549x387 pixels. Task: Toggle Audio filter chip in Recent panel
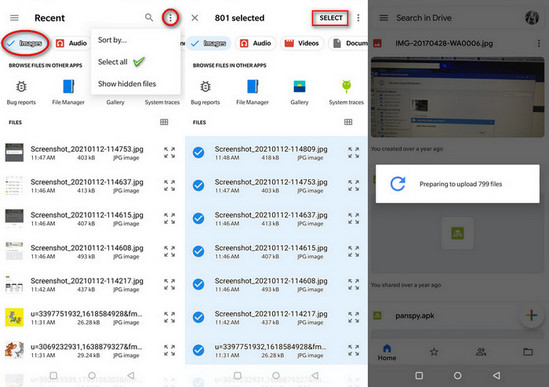point(71,43)
